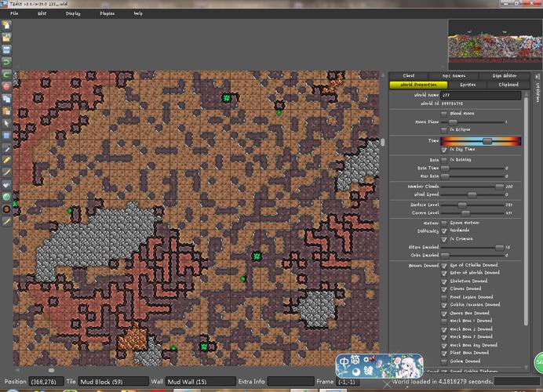Enable the Golem Downed checkbox
Image resolution: width=543 pixels, height=392 pixels.
(x=444, y=361)
